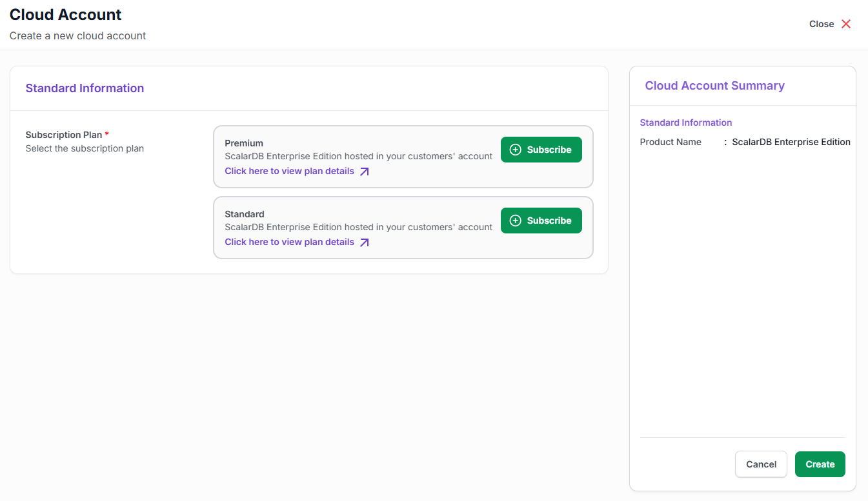Cancel cloud account creation
The width and height of the screenshot is (868, 501).
pos(761,464)
